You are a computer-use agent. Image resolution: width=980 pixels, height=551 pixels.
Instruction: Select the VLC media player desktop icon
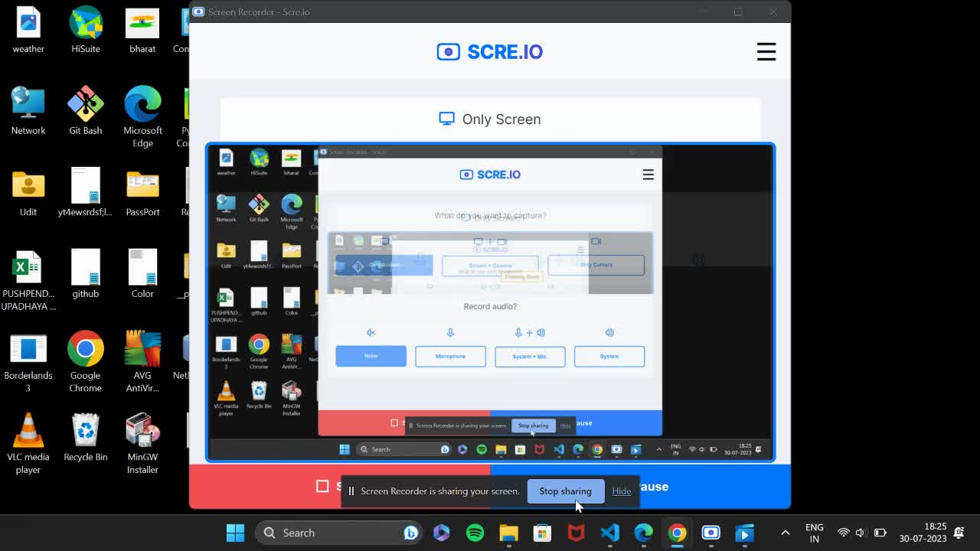(28, 444)
